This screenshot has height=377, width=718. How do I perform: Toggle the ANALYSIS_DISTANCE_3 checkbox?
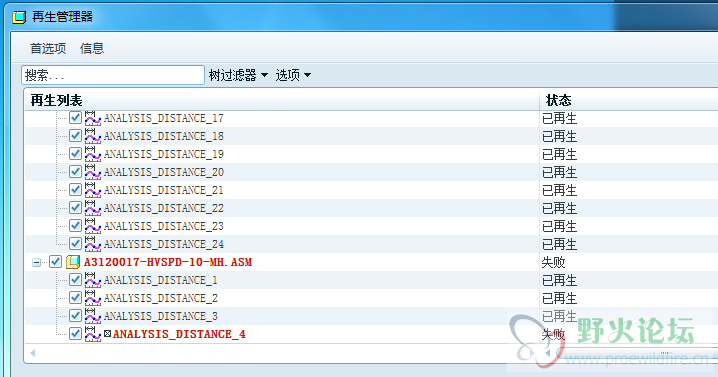click(75, 316)
